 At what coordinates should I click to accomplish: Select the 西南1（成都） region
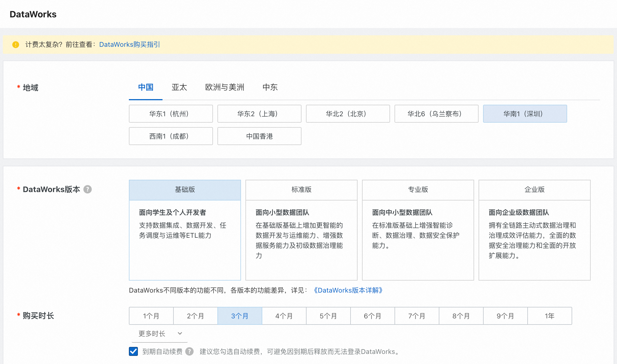171,136
